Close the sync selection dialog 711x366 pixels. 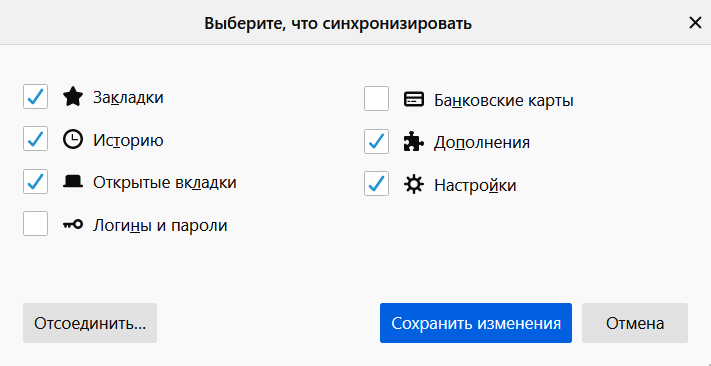point(695,23)
